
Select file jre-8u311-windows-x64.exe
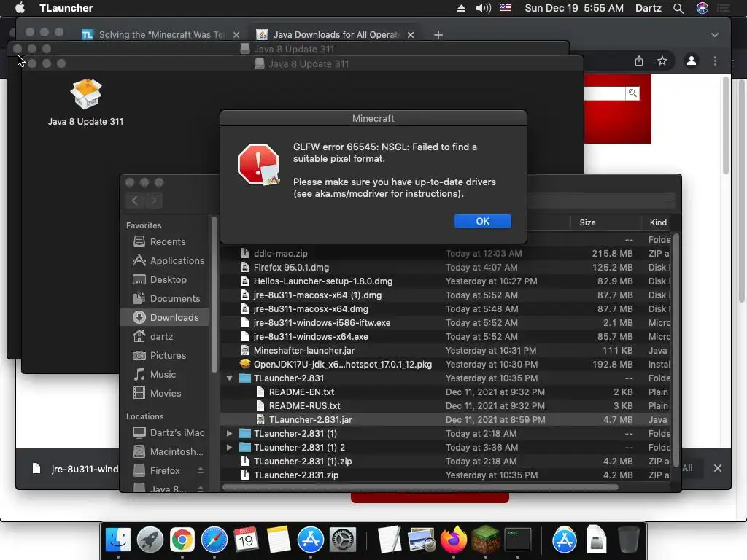(446, 337)
